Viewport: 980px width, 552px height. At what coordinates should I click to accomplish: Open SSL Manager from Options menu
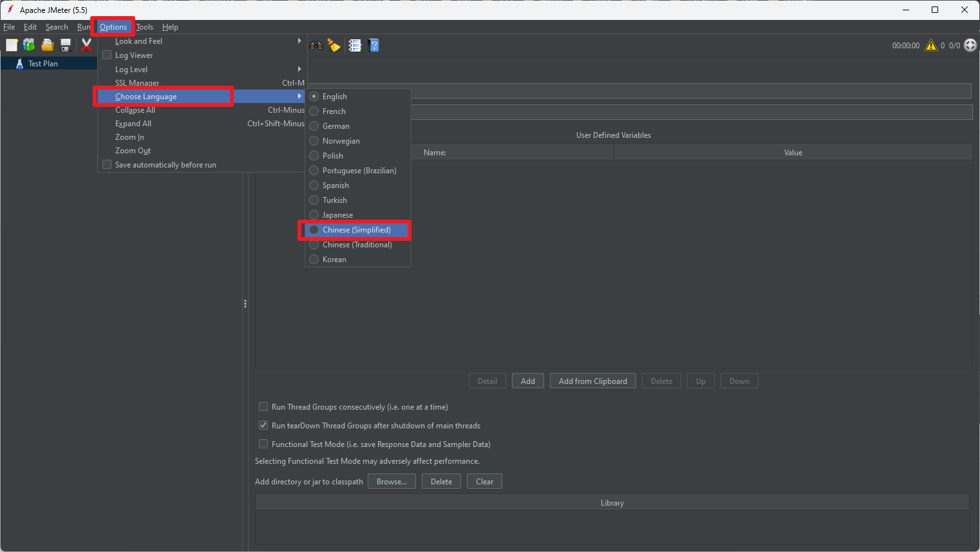click(202, 83)
